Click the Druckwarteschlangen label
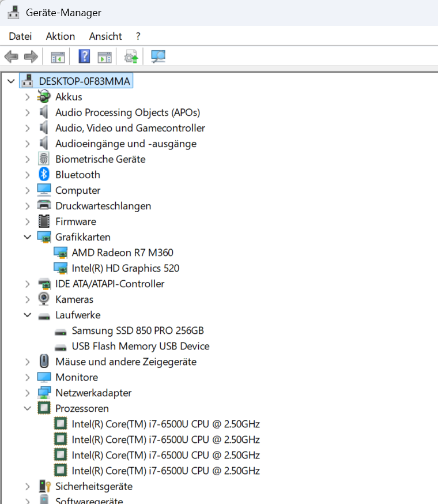This screenshot has width=438, height=504. click(103, 206)
